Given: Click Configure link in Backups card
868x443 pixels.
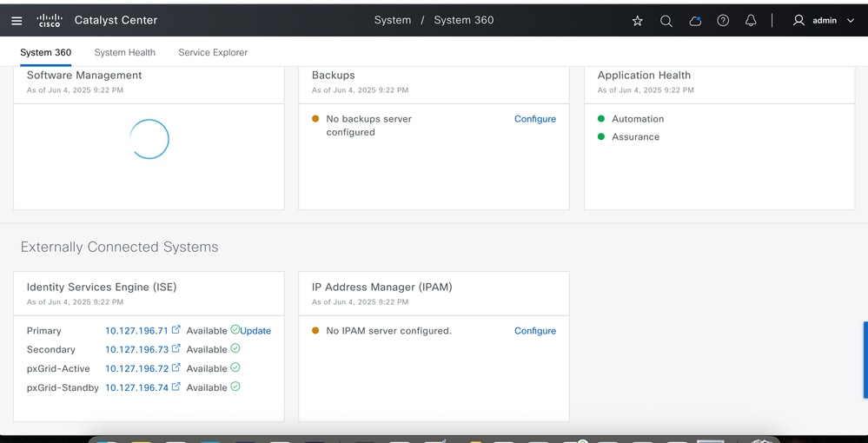Looking at the screenshot, I should click(535, 119).
